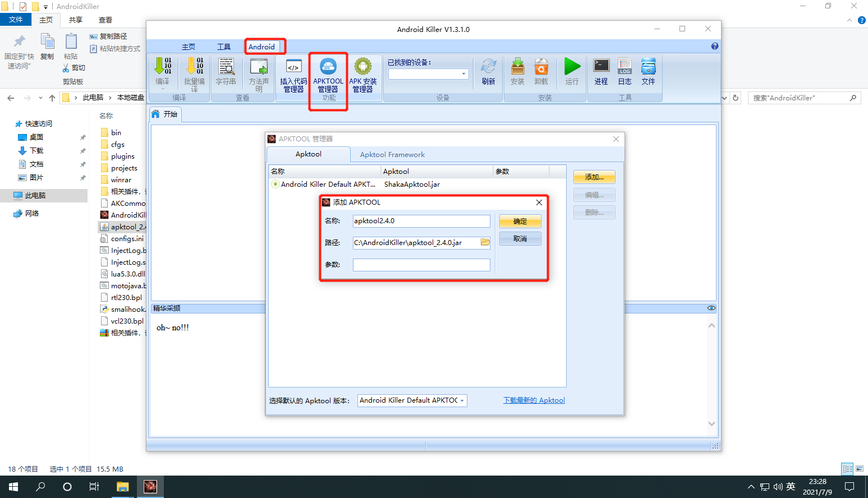Follow the 下载最新的 Apktool link
The height and width of the screenshot is (498, 868).
tap(534, 400)
